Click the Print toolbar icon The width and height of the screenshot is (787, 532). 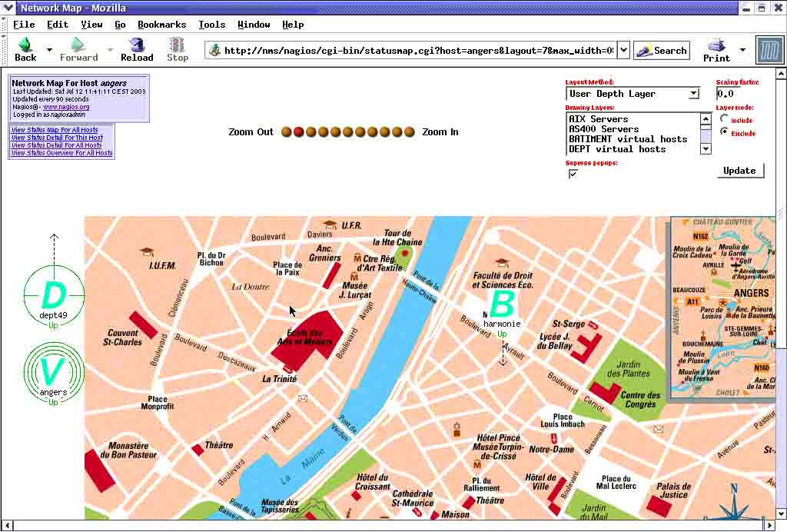[716, 45]
